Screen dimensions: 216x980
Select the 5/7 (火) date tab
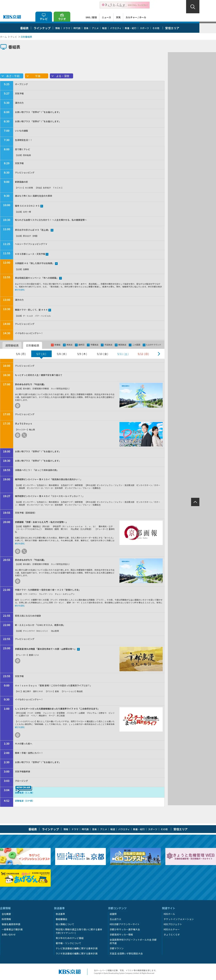point(41,354)
